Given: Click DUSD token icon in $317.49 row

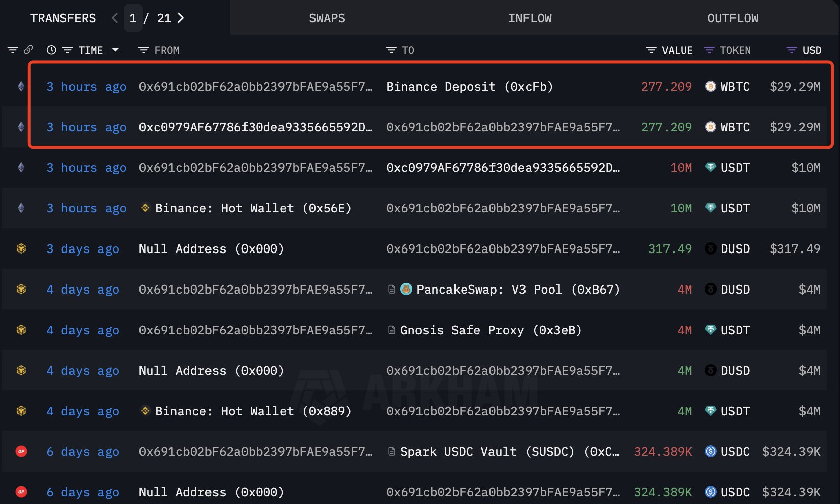Looking at the screenshot, I should (x=711, y=248).
